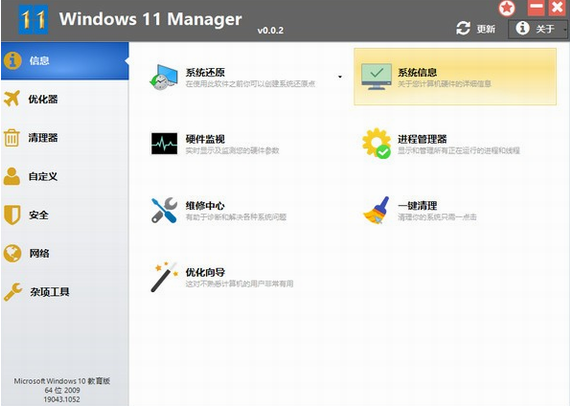Click the One-Click Cleaner (一键清理) broom icon
Screen dimensions: 570x406
(377, 210)
